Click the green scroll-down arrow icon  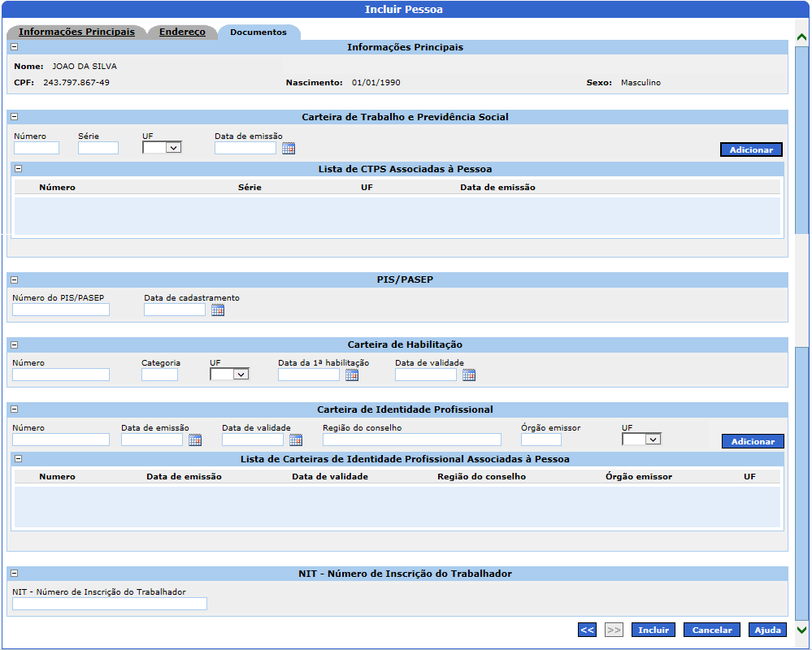(801, 630)
